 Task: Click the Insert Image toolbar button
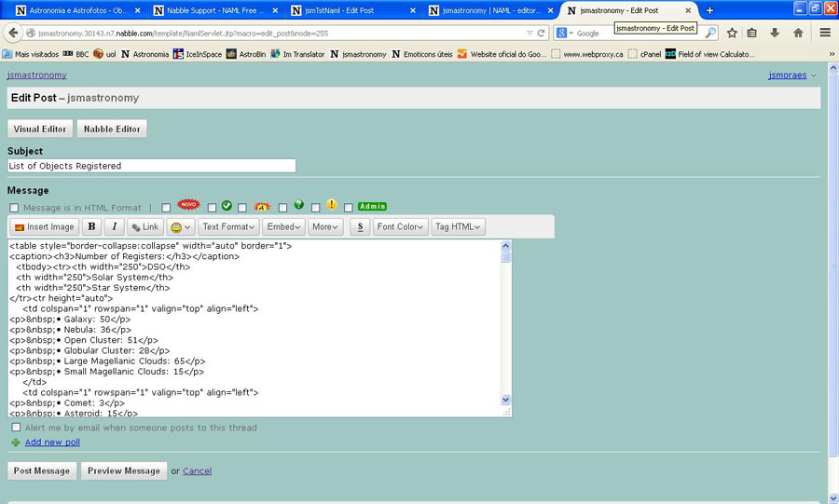[44, 226]
